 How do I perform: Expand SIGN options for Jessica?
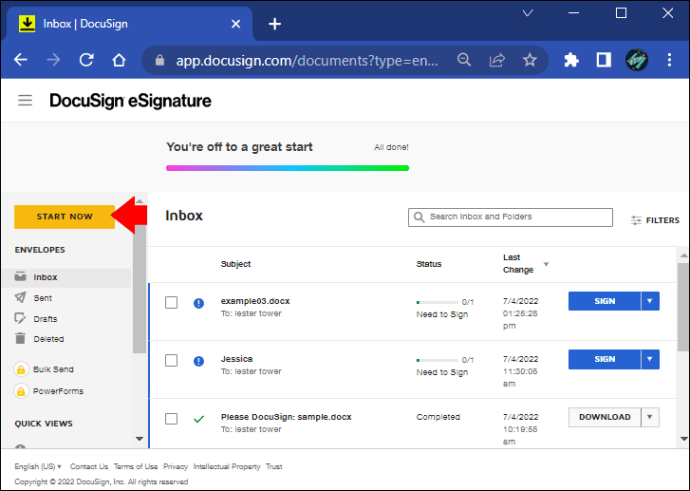(x=650, y=359)
